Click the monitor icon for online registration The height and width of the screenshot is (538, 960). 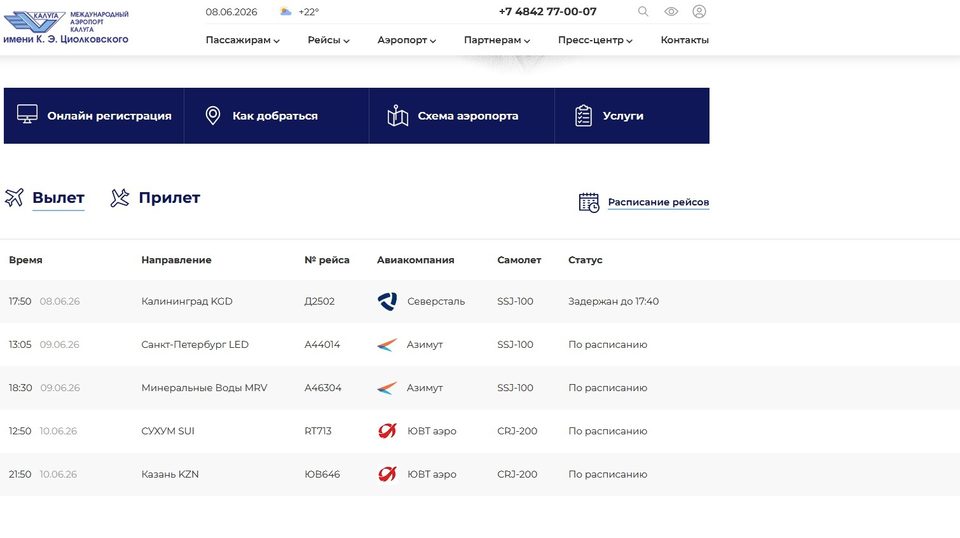[x=27, y=114]
